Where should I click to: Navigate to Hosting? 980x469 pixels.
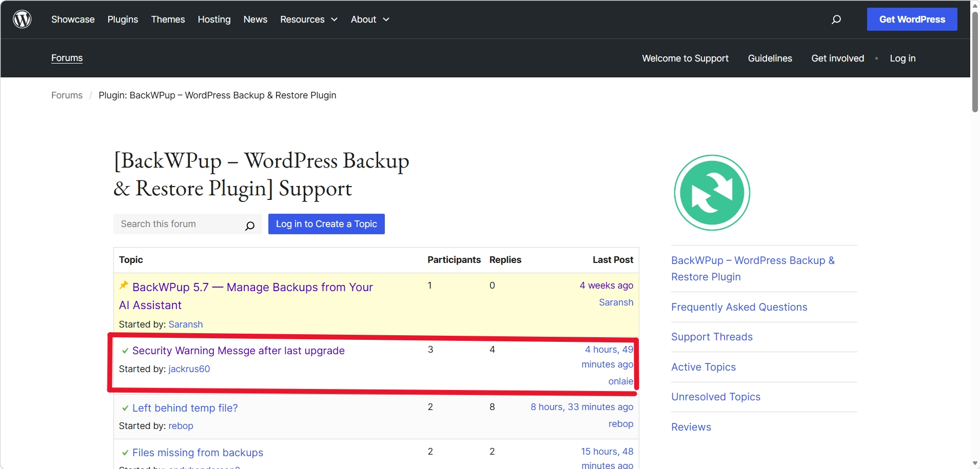[214, 19]
